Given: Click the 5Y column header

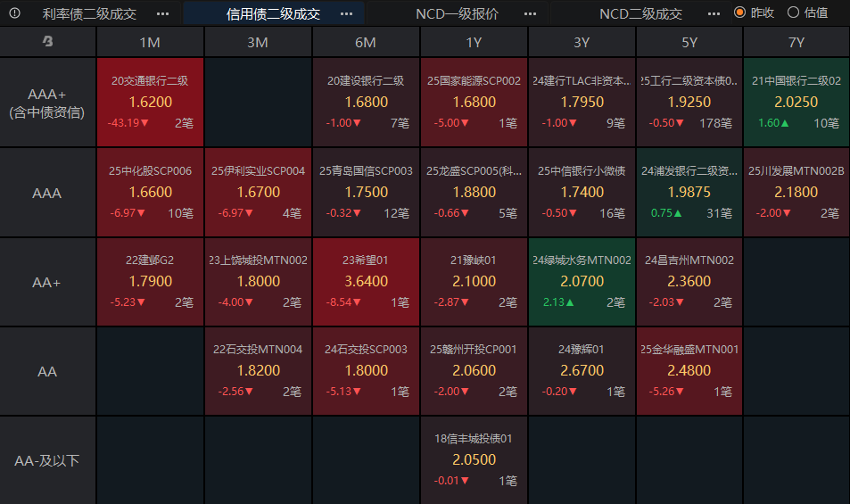Looking at the screenshot, I should 689,42.
